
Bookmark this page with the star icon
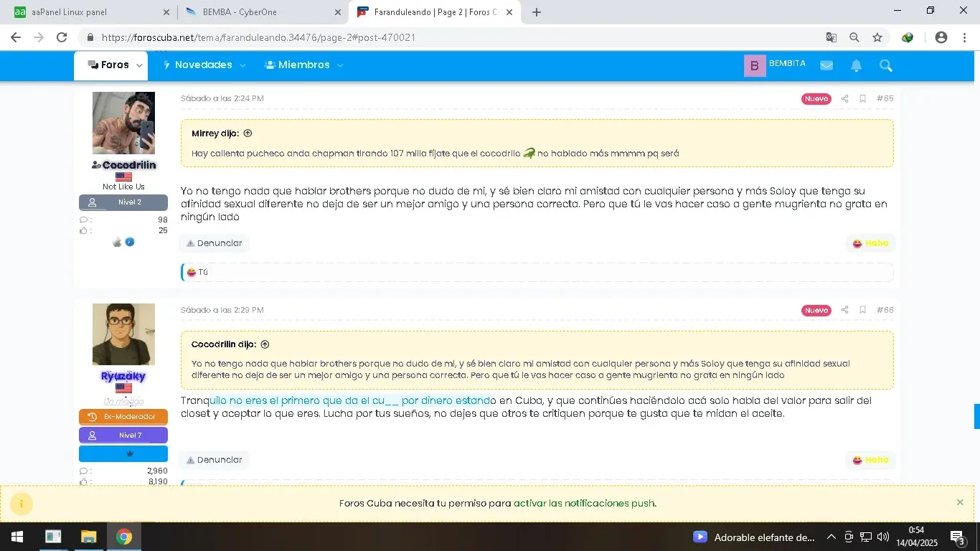(x=877, y=37)
